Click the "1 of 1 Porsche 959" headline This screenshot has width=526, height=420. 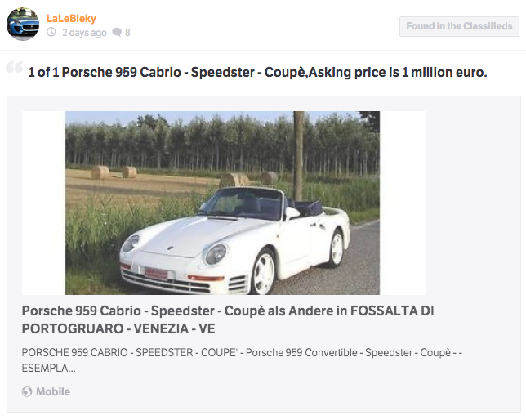click(x=257, y=72)
